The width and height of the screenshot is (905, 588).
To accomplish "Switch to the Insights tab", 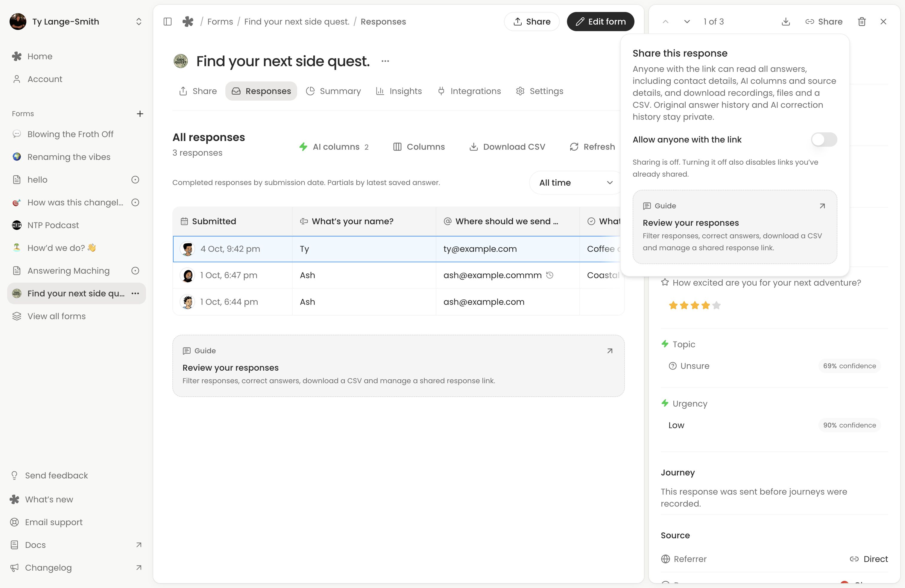I will pyautogui.click(x=399, y=91).
